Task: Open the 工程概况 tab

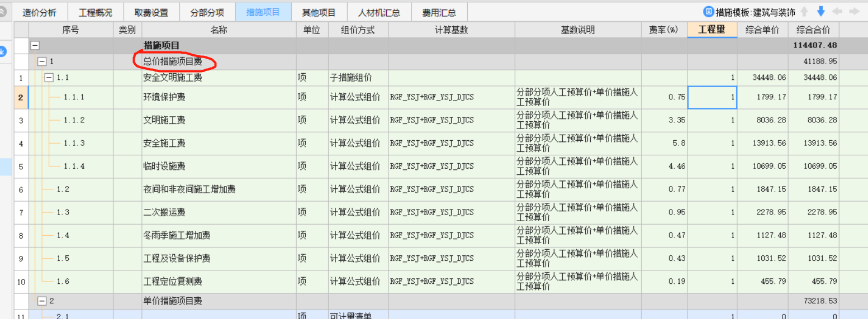Action: pos(96,12)
